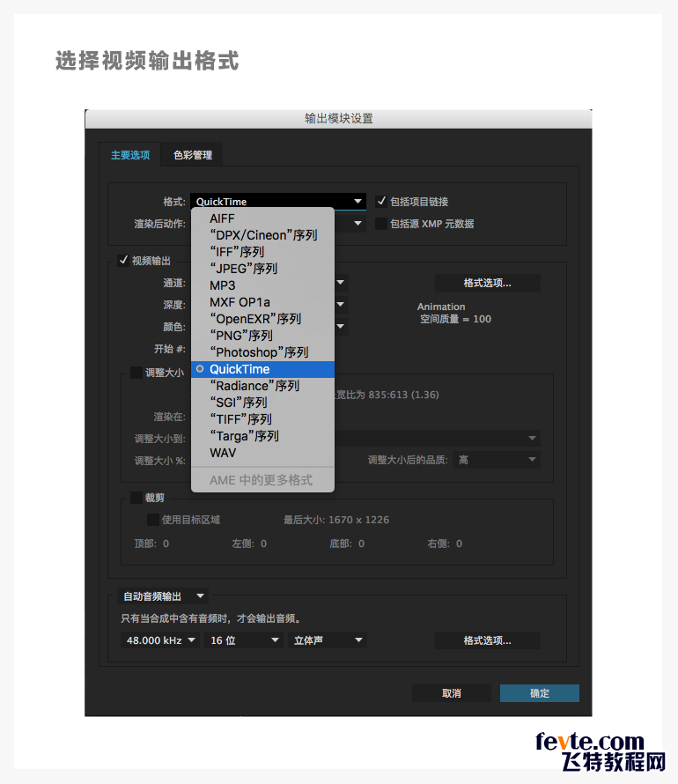Select WAV audio format option

click(x=223, y=453)
